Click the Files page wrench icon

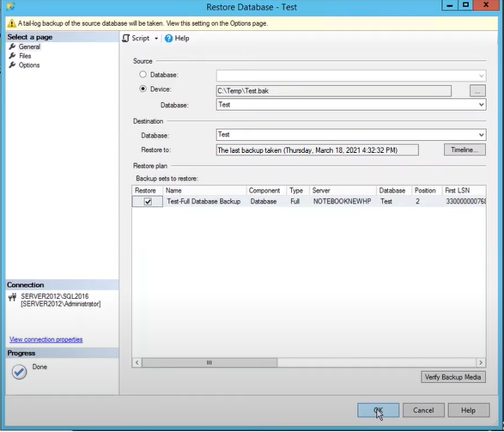point(12,56)
